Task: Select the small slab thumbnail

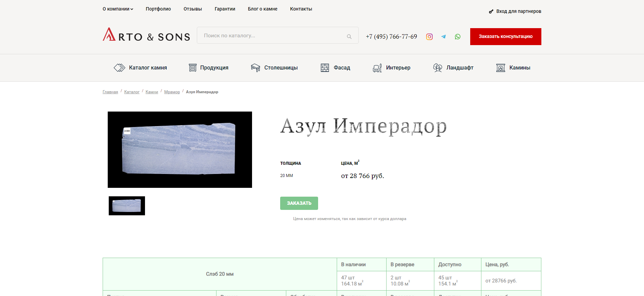Action: [x=127, y=206]
